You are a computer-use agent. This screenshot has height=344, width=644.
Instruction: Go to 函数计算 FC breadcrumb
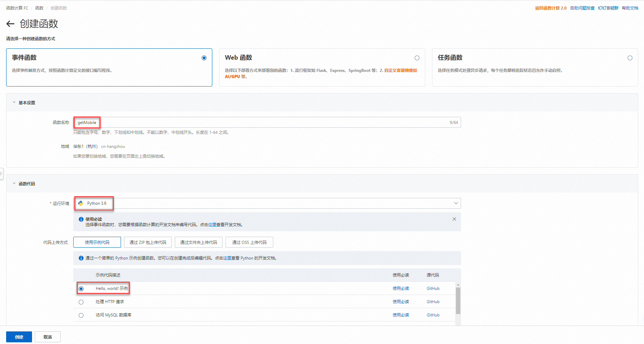coord(17,8)
